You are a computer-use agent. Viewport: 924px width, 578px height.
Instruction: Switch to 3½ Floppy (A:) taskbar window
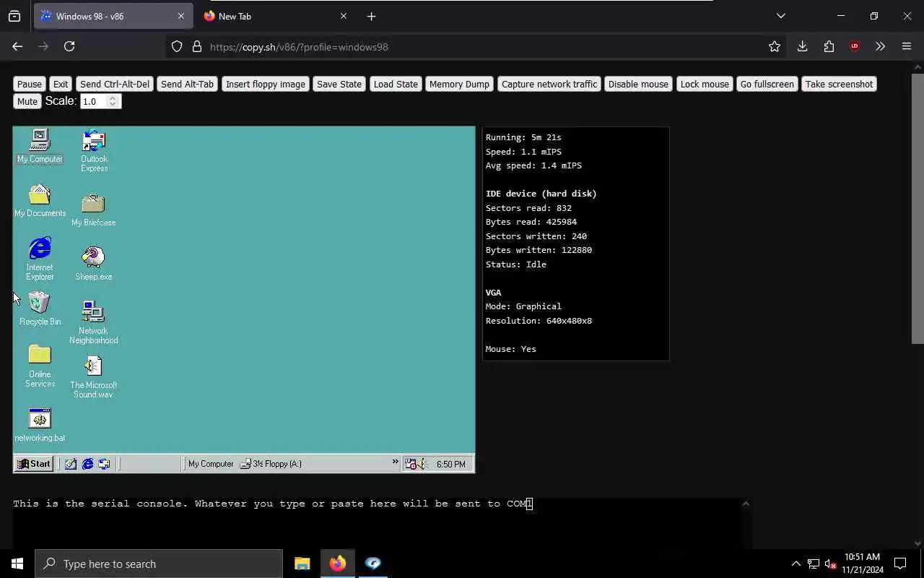pos(271,464)
